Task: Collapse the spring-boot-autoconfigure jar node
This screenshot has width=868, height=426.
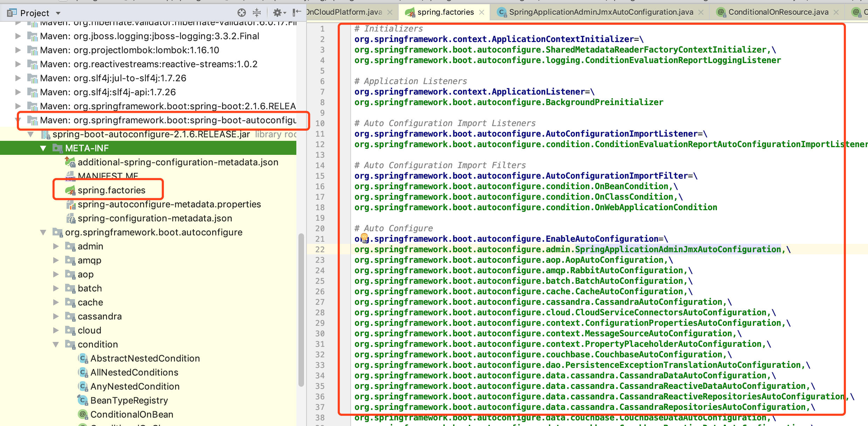Action: [x=30, y=135]
